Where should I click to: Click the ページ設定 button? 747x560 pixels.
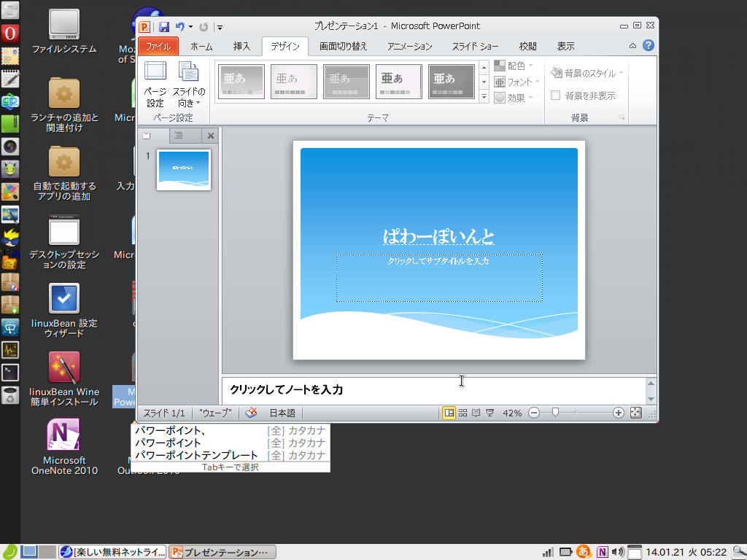tap(155, 85)
